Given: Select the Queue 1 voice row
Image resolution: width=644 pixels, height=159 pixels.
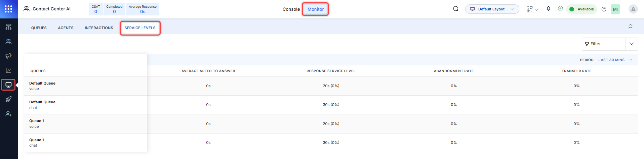Looking at the screenshot, I should (85, 124).
